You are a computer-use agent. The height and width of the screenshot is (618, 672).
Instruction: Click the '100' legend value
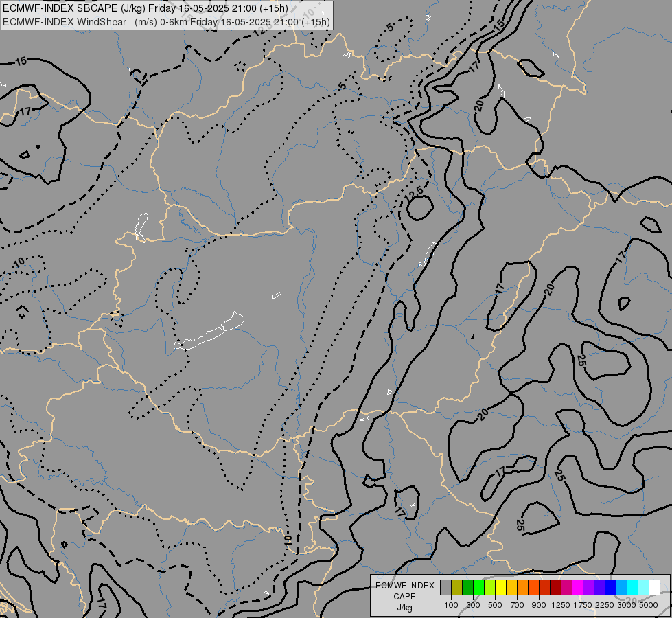click(x=451, y=605)
